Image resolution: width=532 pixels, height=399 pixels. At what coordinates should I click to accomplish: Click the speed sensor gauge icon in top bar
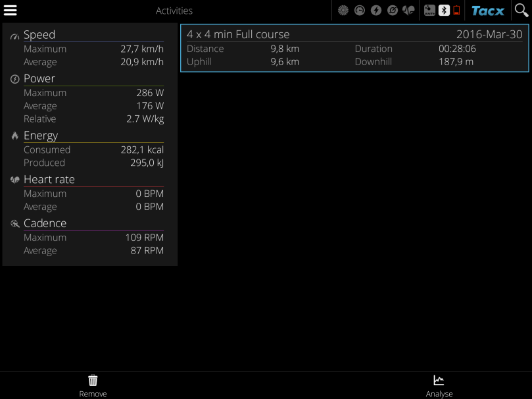[x=360, y=11]
